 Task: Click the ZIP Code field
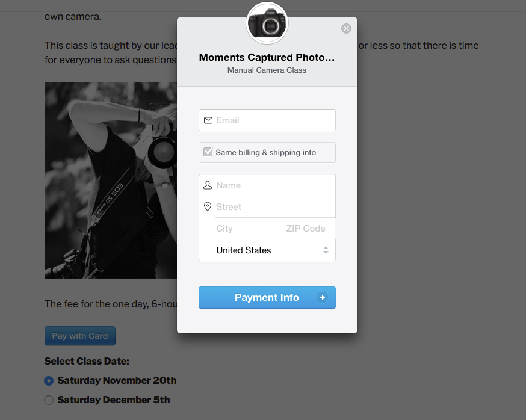[x=307, y=229]
